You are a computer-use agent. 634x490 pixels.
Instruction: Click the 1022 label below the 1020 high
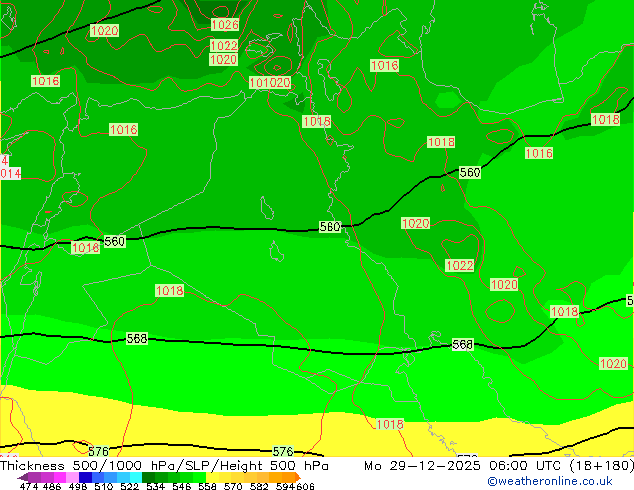pos(459,265)
